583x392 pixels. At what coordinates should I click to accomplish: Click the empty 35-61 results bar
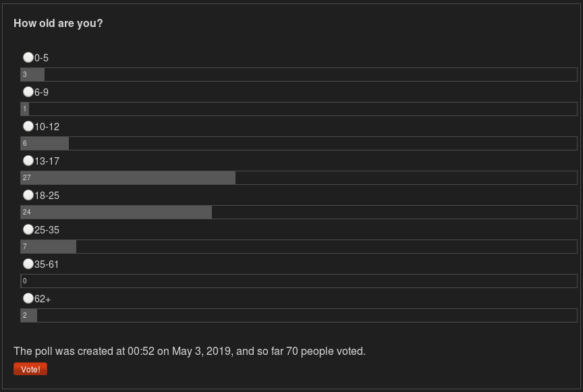[298, 281]
